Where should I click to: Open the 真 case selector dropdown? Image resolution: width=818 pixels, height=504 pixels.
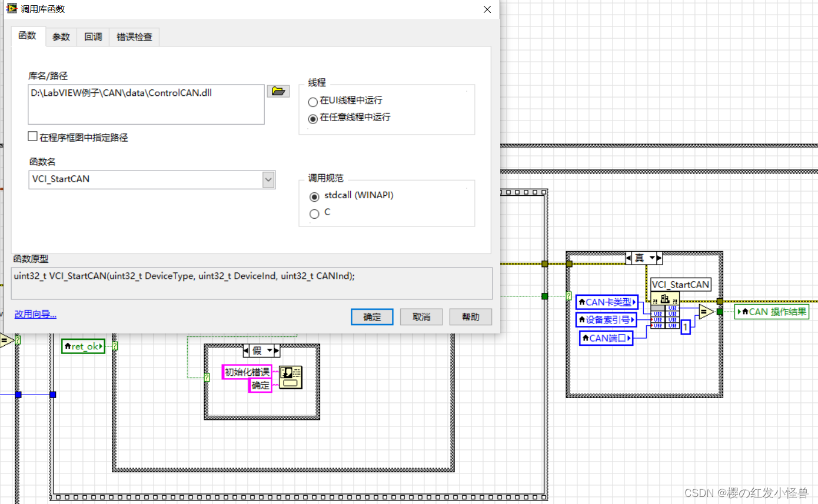653,258
